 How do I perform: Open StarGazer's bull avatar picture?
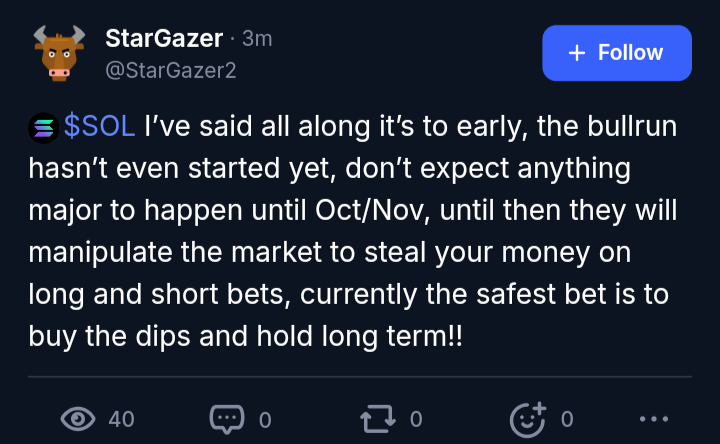(59, 53)
